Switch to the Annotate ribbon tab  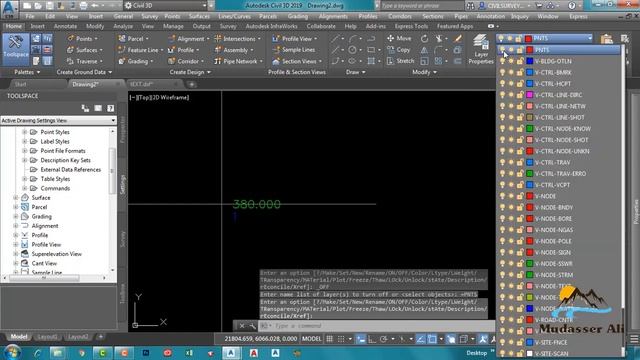click(65, 26)
